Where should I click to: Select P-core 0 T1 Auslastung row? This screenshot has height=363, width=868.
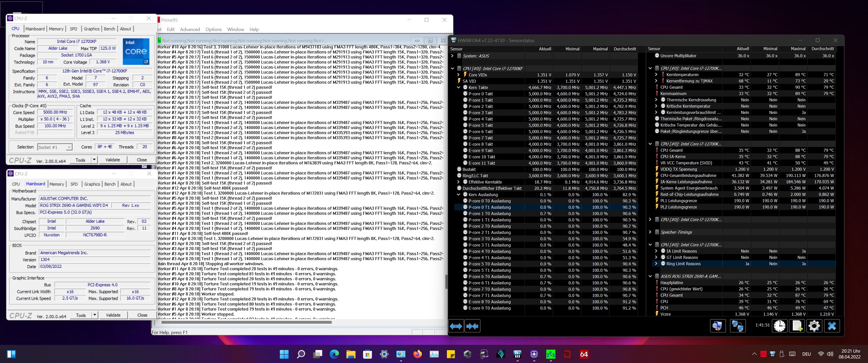tap(546, 207)
